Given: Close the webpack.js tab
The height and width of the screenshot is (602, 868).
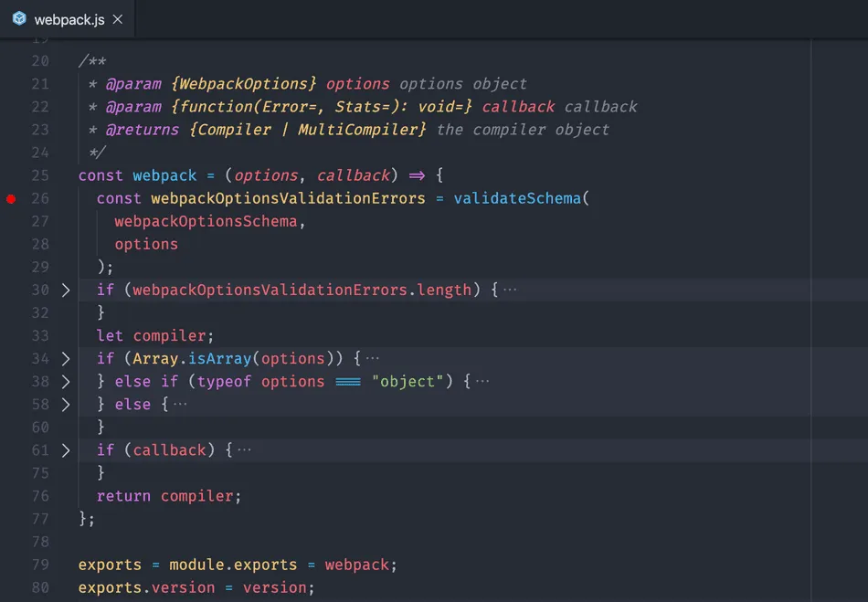Looking at the screenshot, I should coord(117,19).
